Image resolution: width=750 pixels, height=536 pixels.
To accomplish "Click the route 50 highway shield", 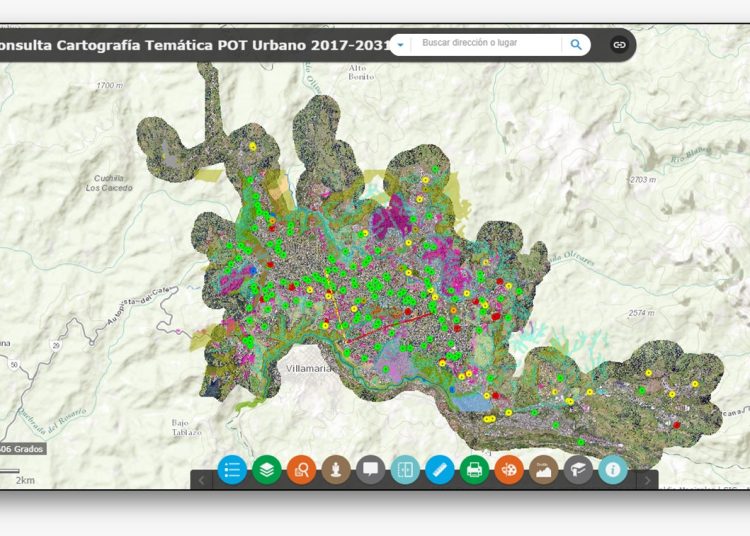I will pos(14,365).
